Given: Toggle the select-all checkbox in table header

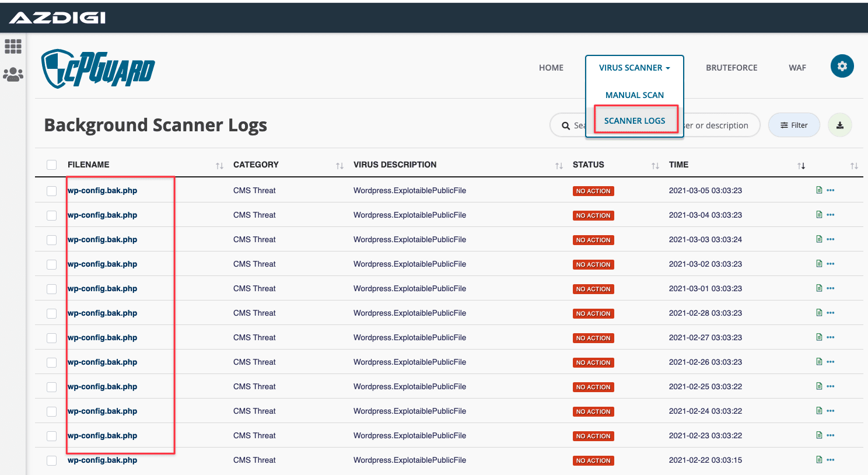Looking at the screenshot, I should (x=52, y=165).
